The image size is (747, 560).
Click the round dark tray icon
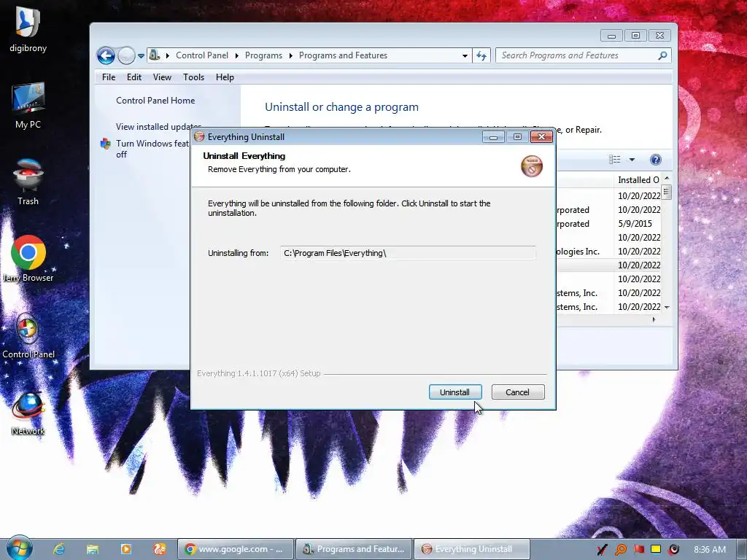coord(673,550)
